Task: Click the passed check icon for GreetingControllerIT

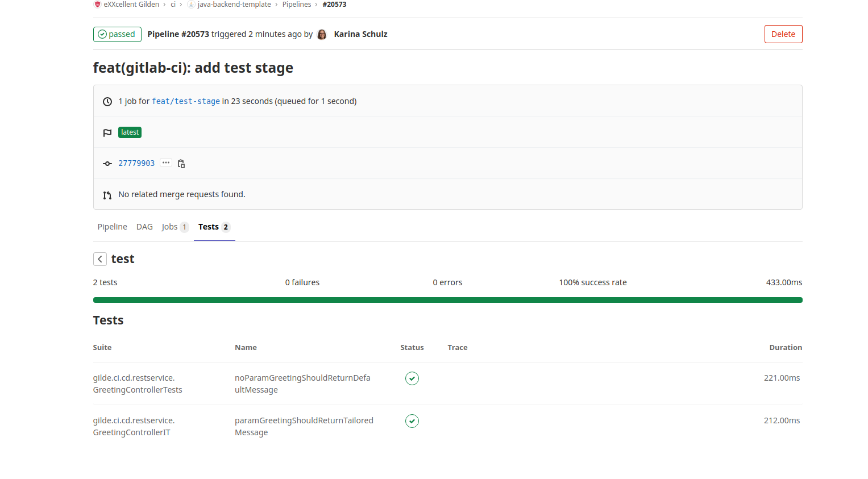Action: click(412, 421)
